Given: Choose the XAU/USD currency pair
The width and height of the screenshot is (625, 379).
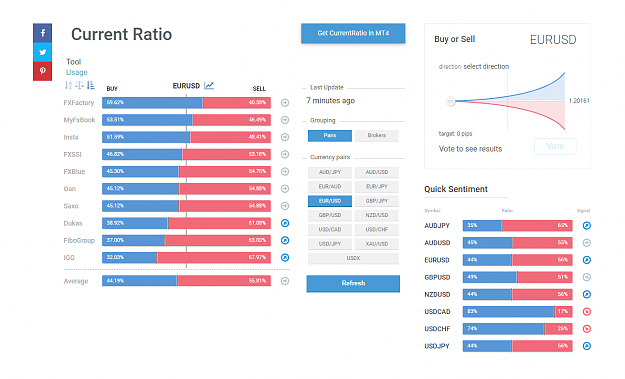Looking at the screenshot, I should coord(377,244).
